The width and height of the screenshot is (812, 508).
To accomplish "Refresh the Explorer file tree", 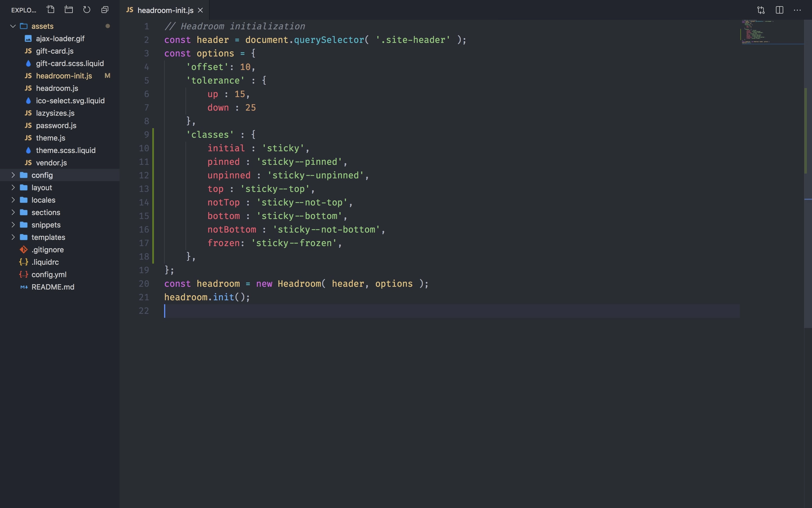I will 87,10.
